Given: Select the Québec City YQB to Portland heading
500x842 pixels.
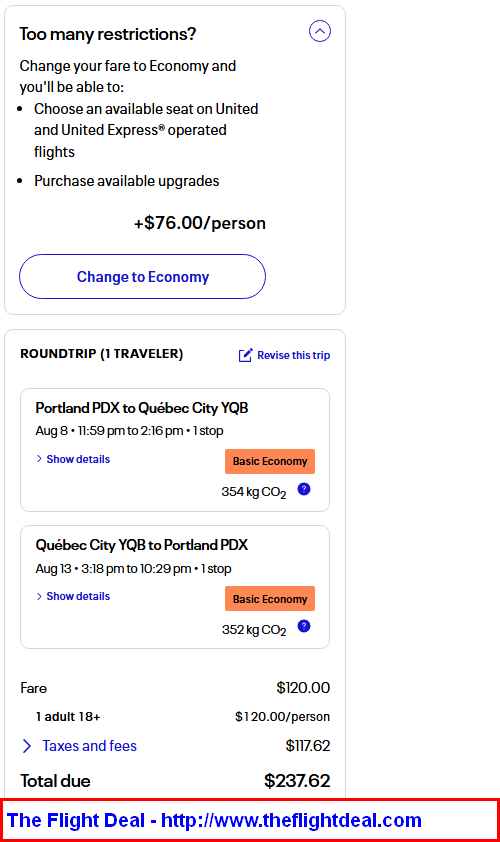Looking at the screenshot, I should point(142,545).
